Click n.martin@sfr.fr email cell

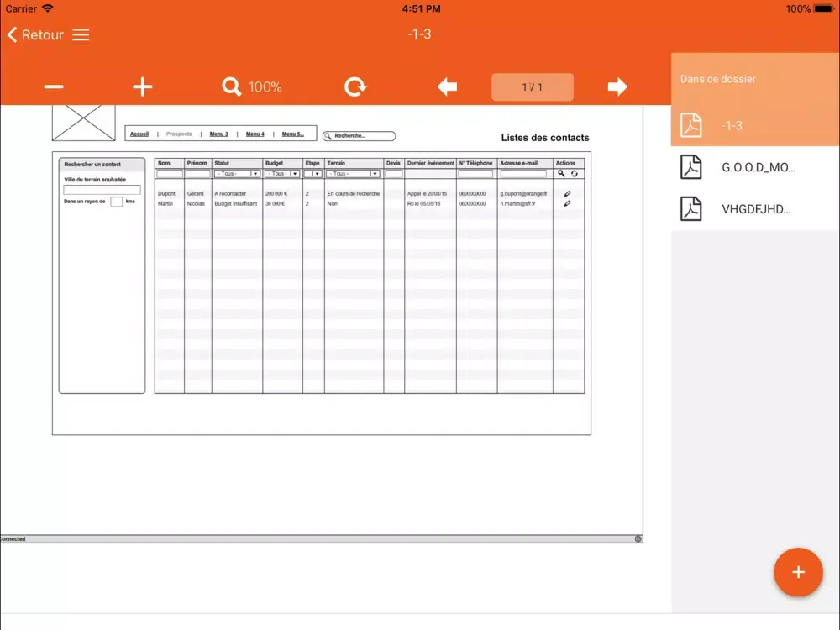[x=518, y=203]
